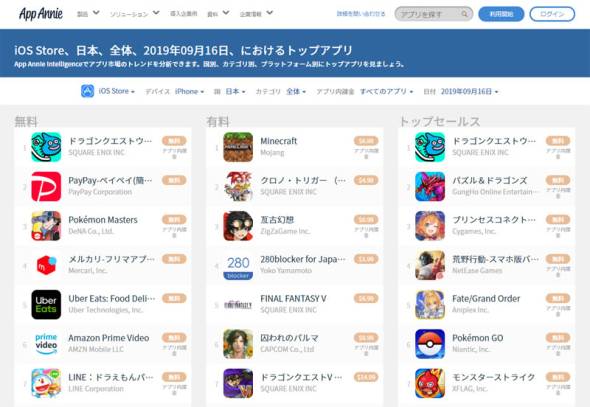Open the ソリューション menu
The image size is (590, 407).
(x=134, y=14)
